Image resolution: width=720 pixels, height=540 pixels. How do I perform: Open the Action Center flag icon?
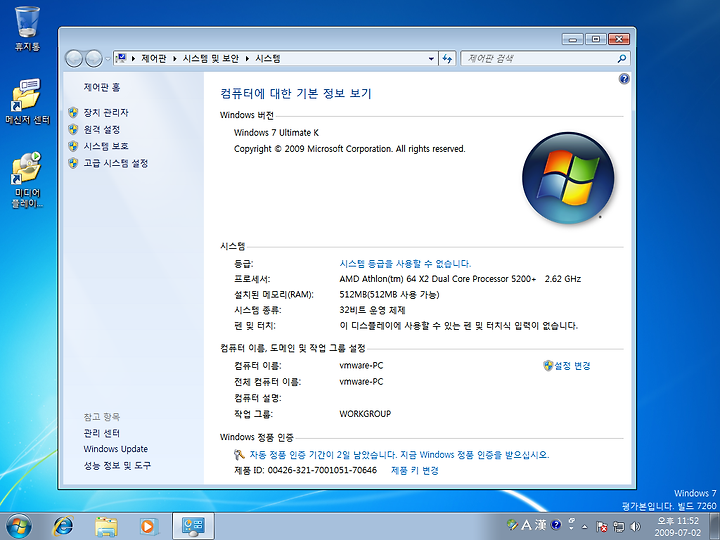pyautogui.click(x=602, y=526)
